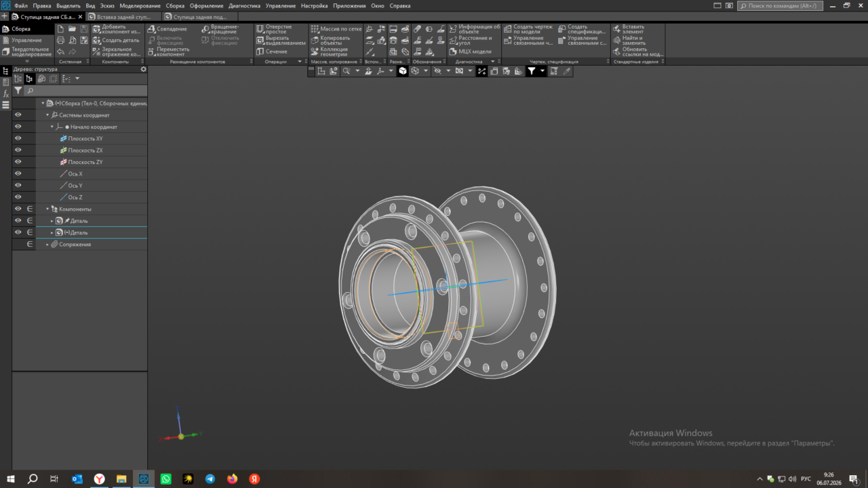Screen dimensions: 868x488
Task: Select the Сечение operation
Action: click(272, 52)
